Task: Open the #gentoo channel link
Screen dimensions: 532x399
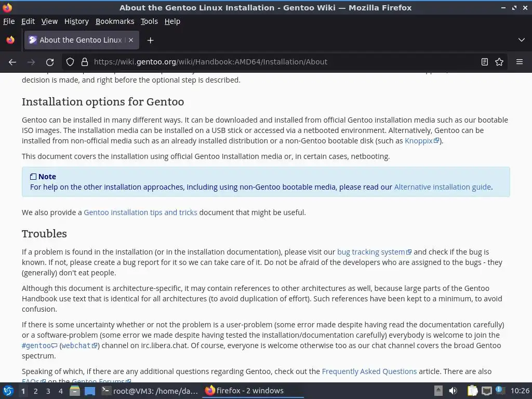Action: tap(39, 345)
